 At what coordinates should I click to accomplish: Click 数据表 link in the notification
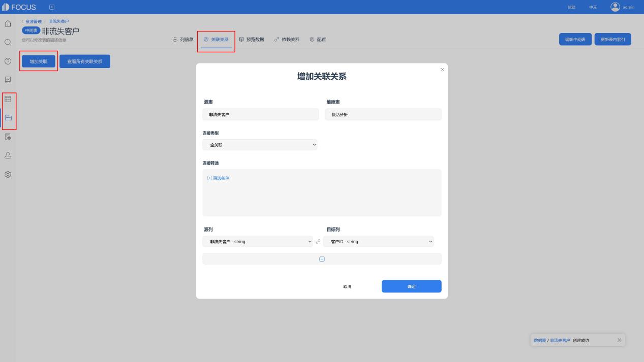(x=540, y=340)
